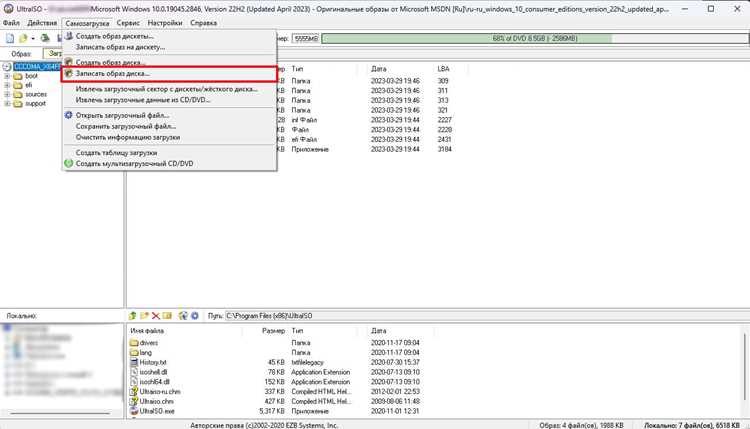Click the globe refresh icon in local toolbar
The height and width of the screenshot is (429, 750).
[183, 316]
